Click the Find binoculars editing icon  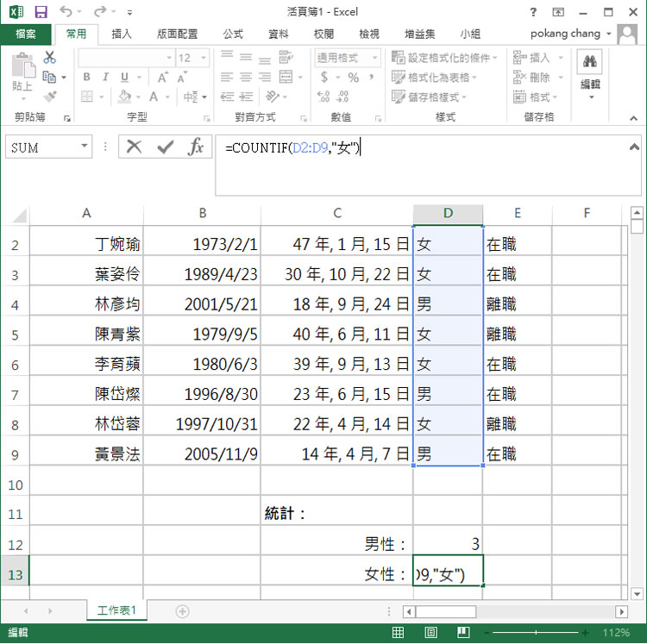(x=590, y=62)
